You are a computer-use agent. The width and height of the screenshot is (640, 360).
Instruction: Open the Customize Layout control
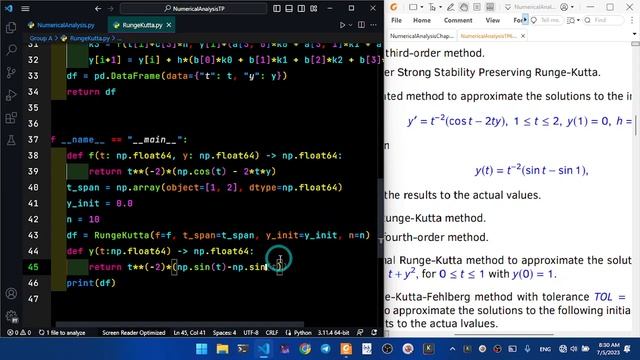click(x=313, y=8)
